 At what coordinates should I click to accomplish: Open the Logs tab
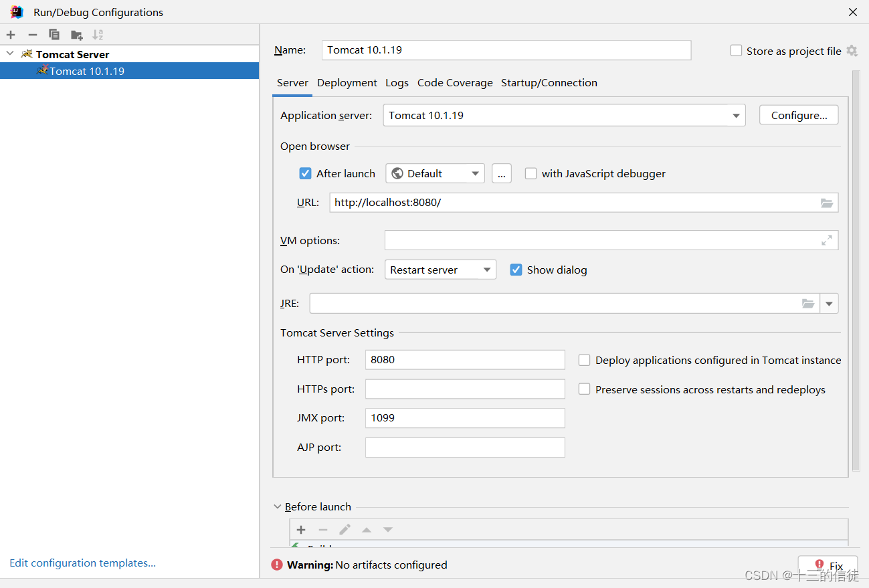click(x=397, y=83)
